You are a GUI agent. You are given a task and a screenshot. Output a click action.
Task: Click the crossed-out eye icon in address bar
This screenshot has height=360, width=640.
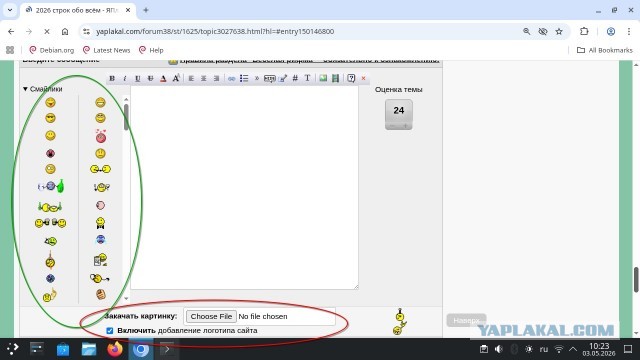click(542, 31)
